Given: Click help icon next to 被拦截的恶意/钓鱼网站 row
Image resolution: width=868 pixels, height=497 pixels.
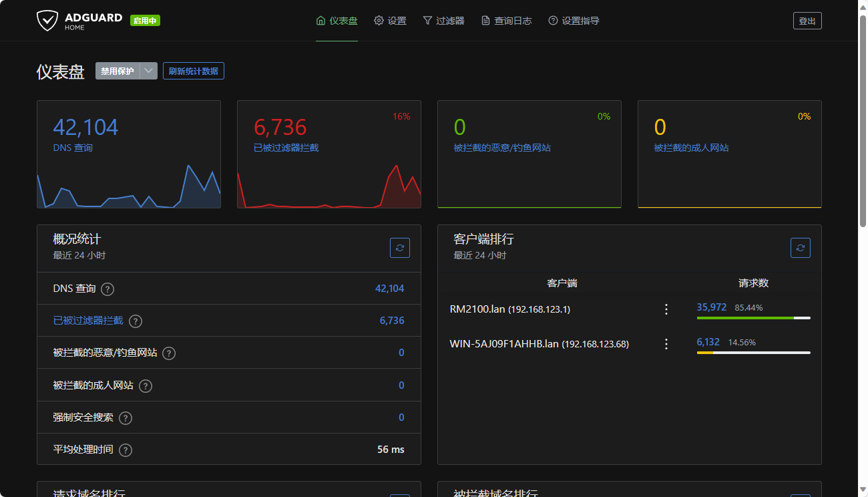Looking at the screenshot, I should [169, 353].
